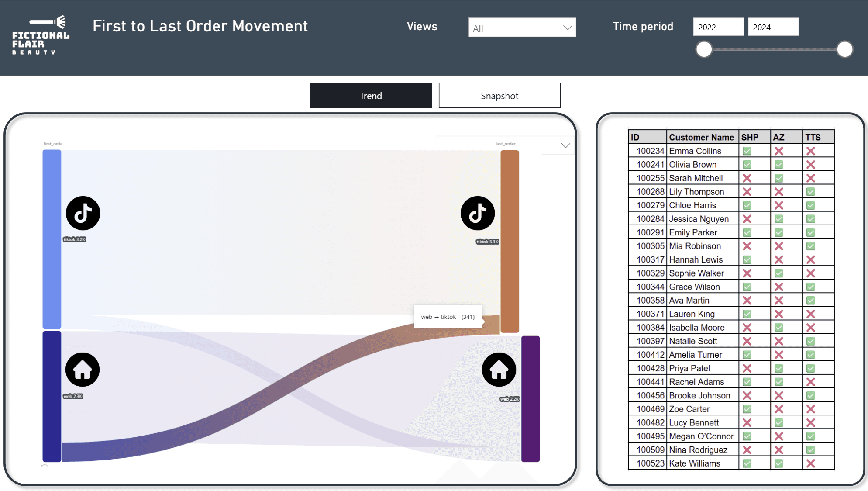Click the right TikTok last-order icon
Viewport: 868px width, 491px height.
point(478,213)
